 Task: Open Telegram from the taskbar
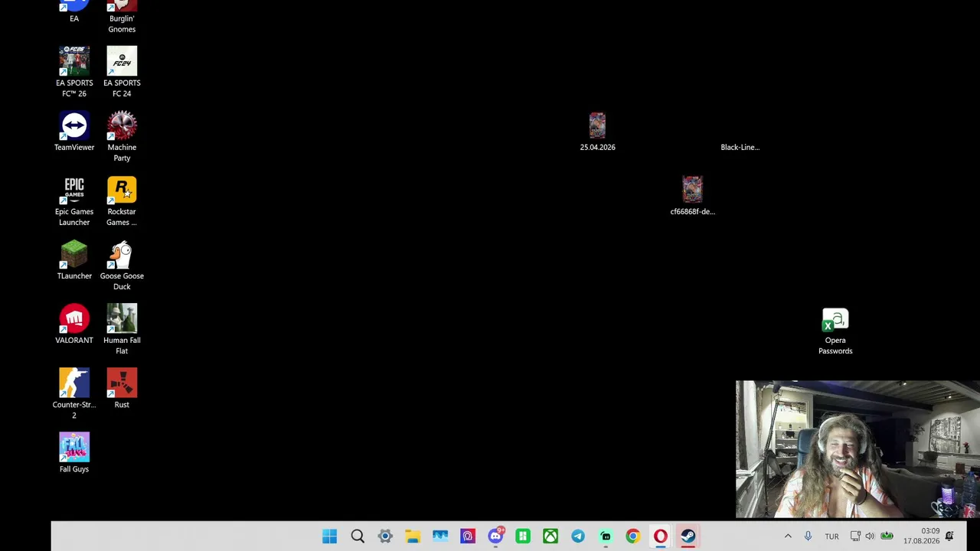tap(578, 536)
